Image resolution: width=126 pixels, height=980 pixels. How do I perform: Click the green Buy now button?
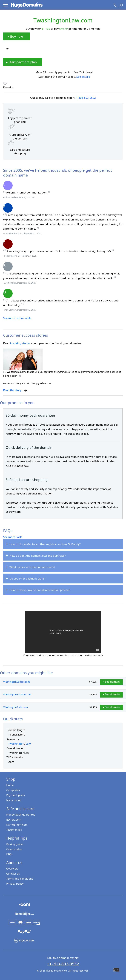pos(16,37)
